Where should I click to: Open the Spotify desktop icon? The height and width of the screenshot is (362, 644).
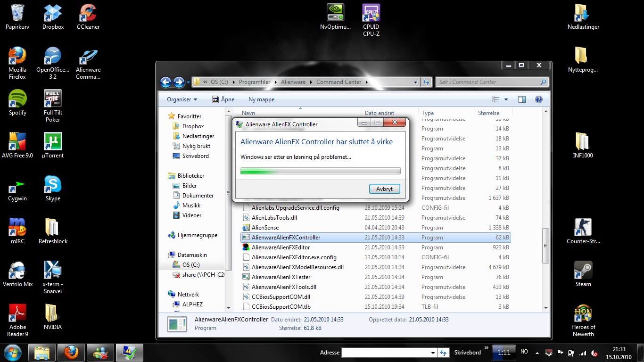click(17, 102)
